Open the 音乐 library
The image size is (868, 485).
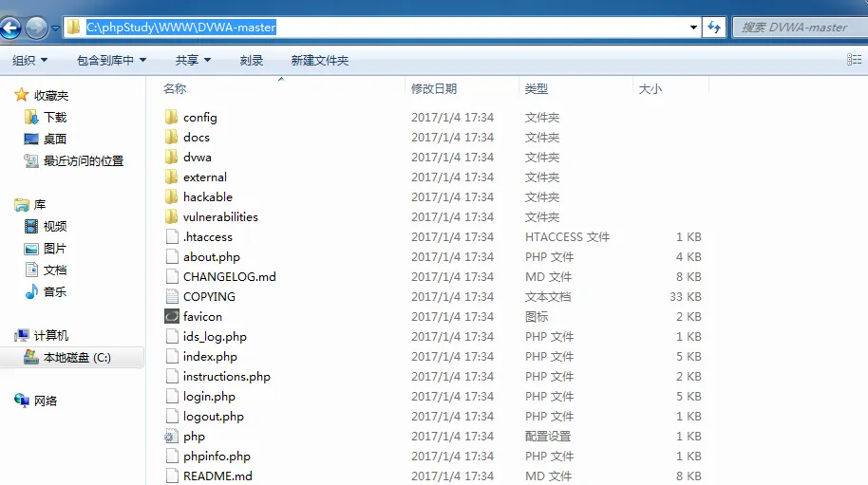[55, 291]
